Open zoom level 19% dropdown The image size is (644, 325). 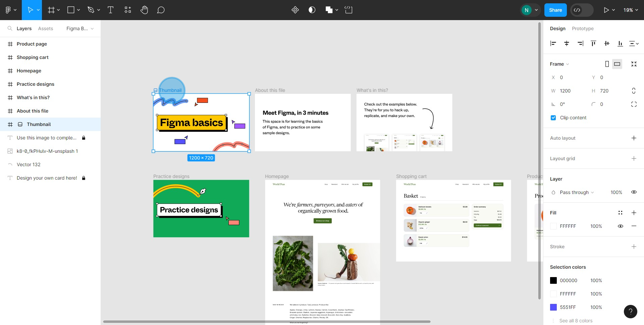631,10
